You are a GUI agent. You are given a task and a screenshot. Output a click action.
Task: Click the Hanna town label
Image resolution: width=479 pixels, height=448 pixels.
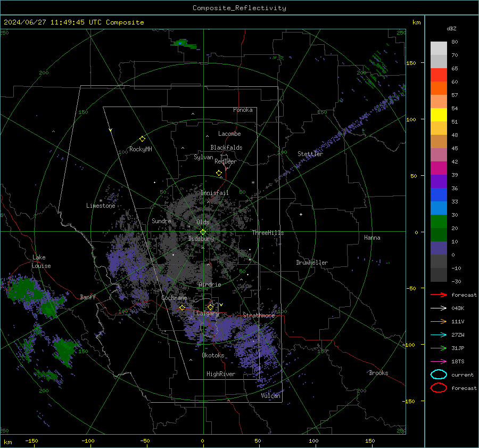tap(372, 238)
